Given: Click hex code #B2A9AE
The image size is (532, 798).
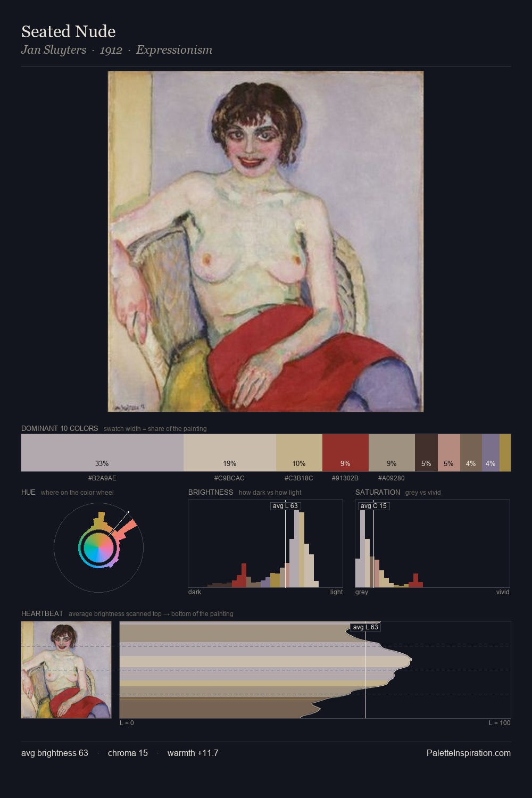Looking at the screenshot, I should (x=102, y=478).
